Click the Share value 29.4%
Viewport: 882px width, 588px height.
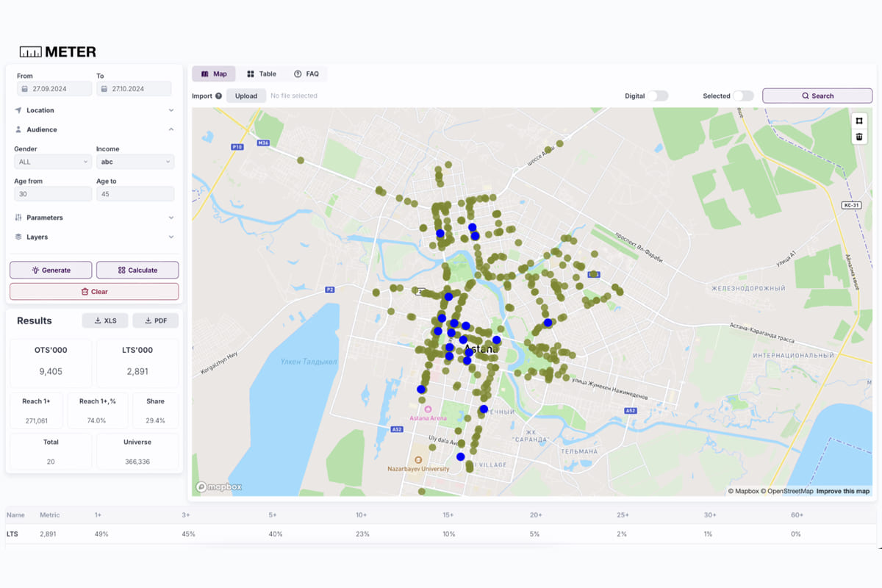[155, 421]
